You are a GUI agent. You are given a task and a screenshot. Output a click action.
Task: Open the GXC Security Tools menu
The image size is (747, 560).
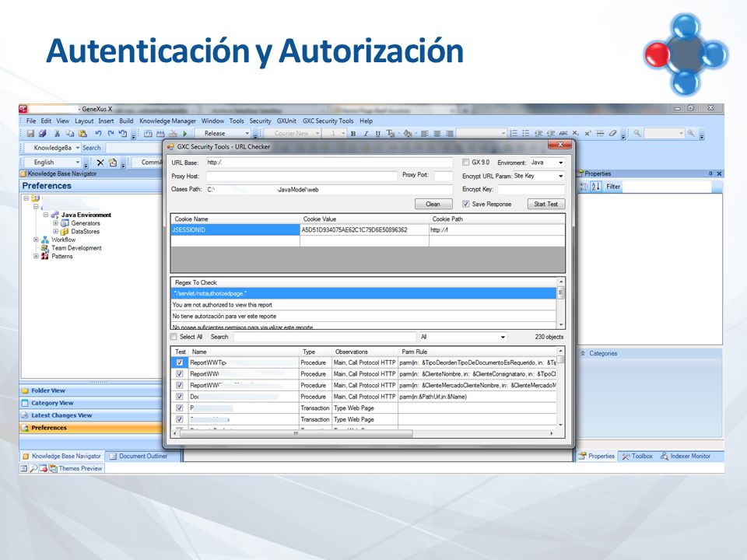point(328,121)
